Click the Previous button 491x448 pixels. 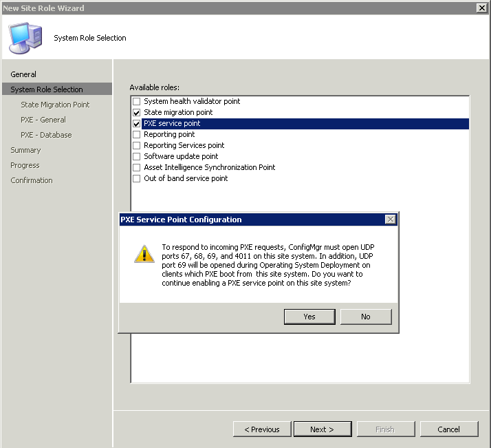coord(262,429)
